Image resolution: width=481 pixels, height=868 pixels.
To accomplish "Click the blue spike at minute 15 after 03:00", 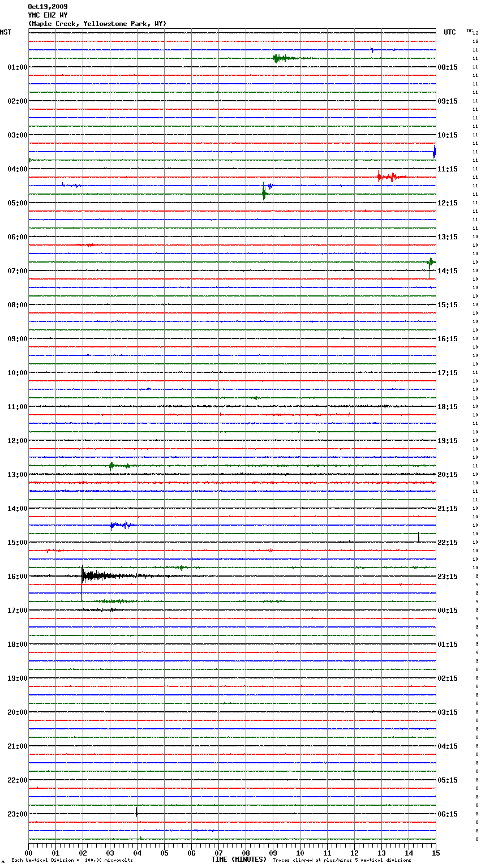I will coord(434,152).
